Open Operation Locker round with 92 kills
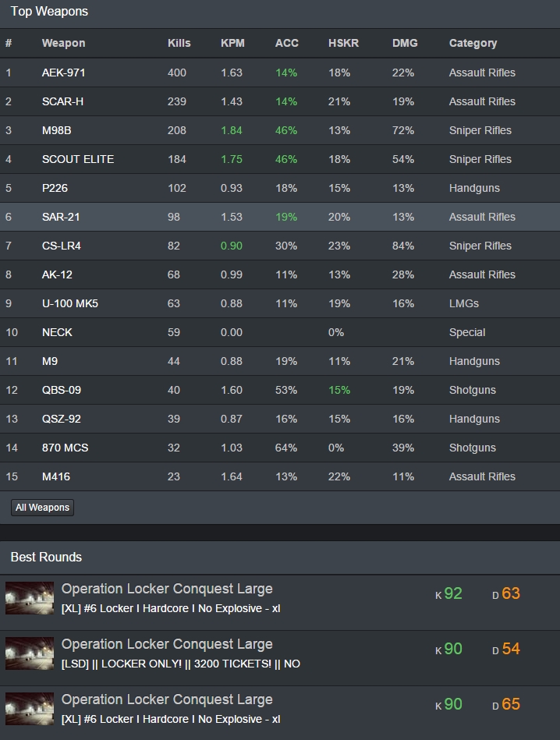Screen dimensions: 560x740 point(167,589)
